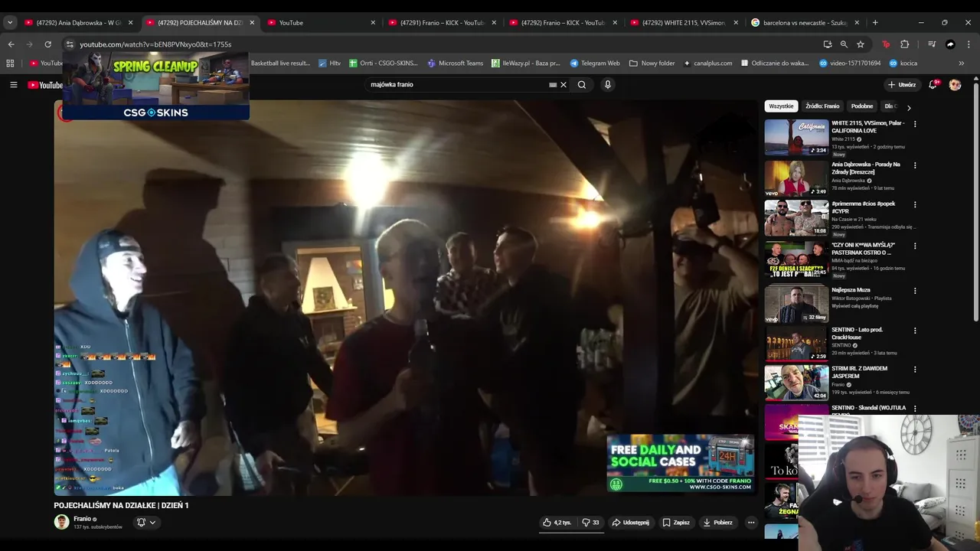Open options for STRIM IRL Z DAWIDEM JASPEREM
The image size is (980, 551).
click(914, 370)
